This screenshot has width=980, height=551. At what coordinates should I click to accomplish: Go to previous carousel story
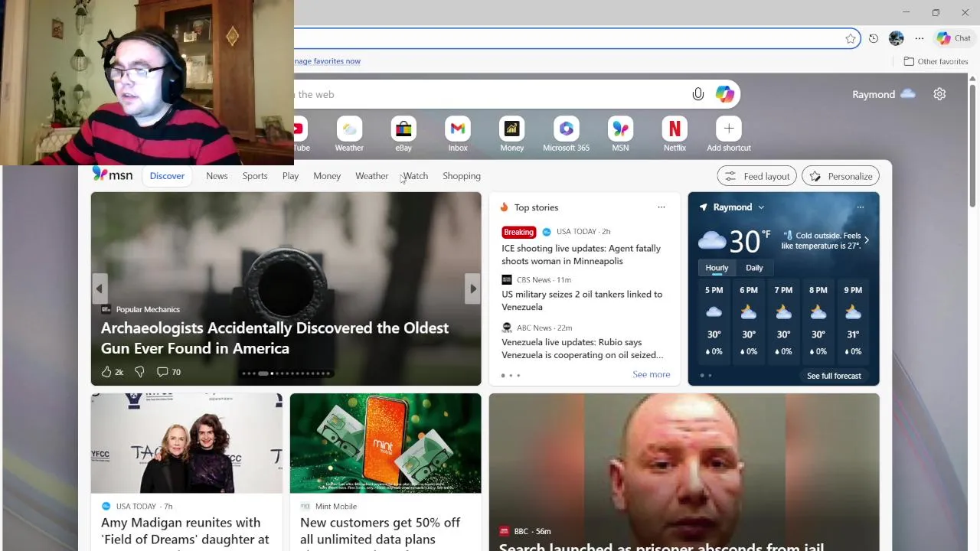[100, 289]
